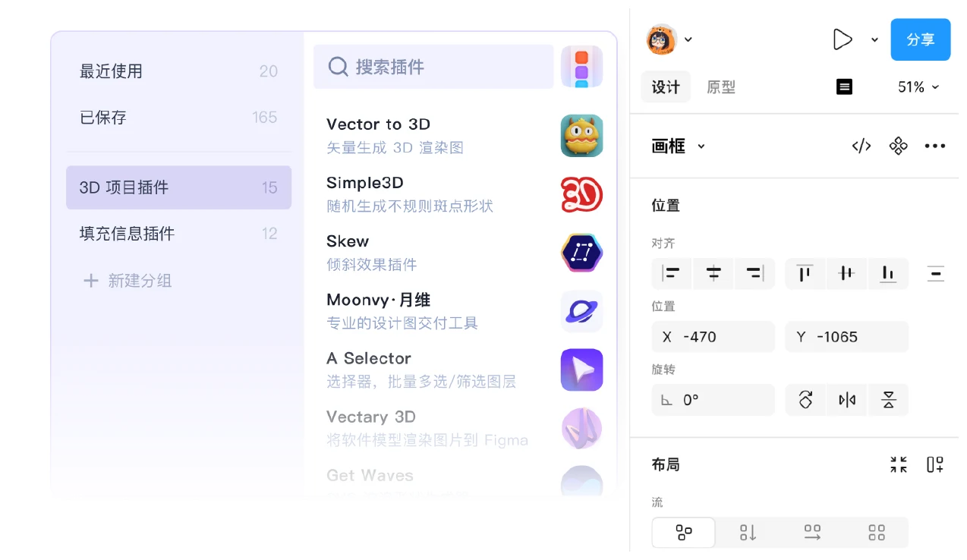The width and height of the screenshot is (967, 560).
Task: Open the Vector to 3D plugin icon
Action: pos(581,136)
